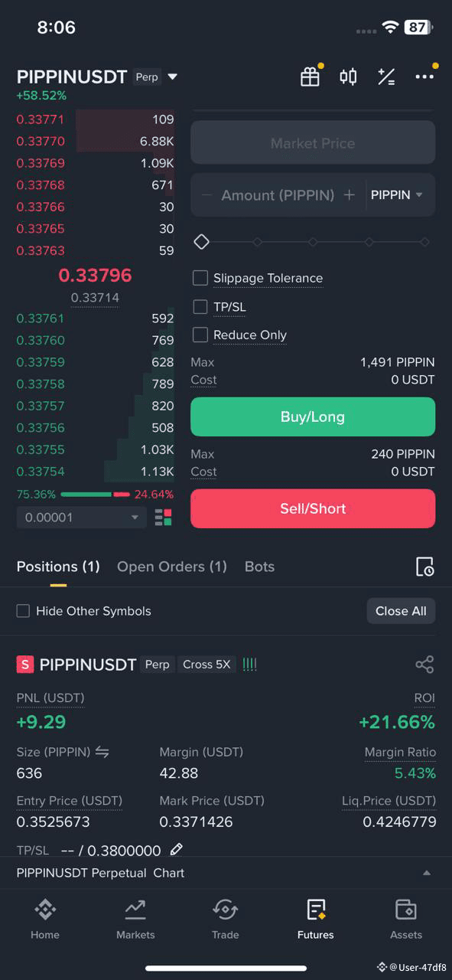Edit the TP/SL pencil icon
This screenshot has height=980, width=452.
click(177, 849)
